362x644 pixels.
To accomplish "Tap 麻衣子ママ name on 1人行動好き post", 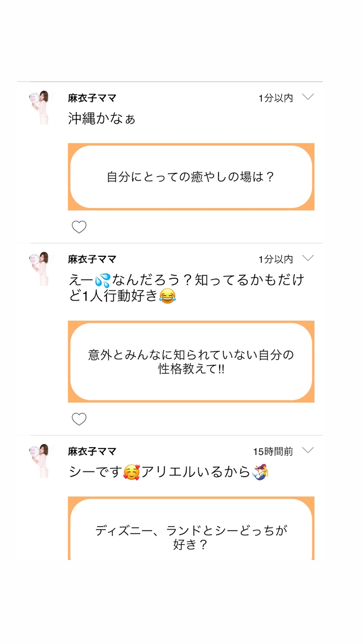I will pos(92,260).
